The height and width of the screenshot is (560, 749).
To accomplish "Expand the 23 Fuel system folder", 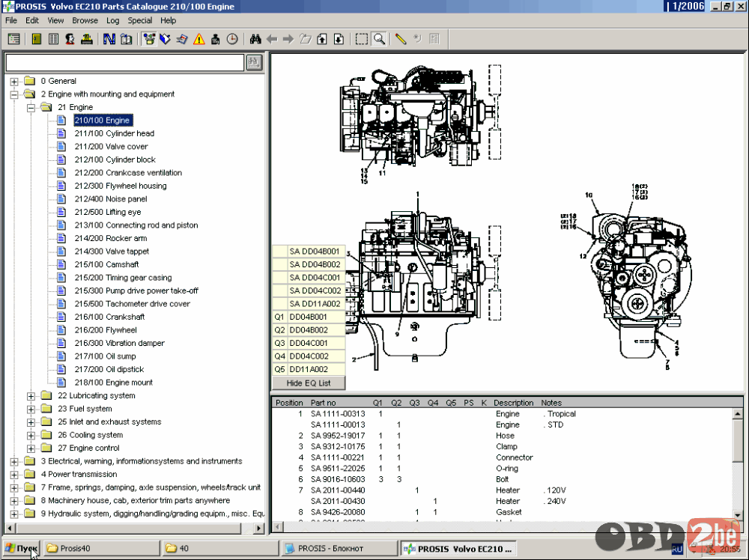I will (31, 409).
